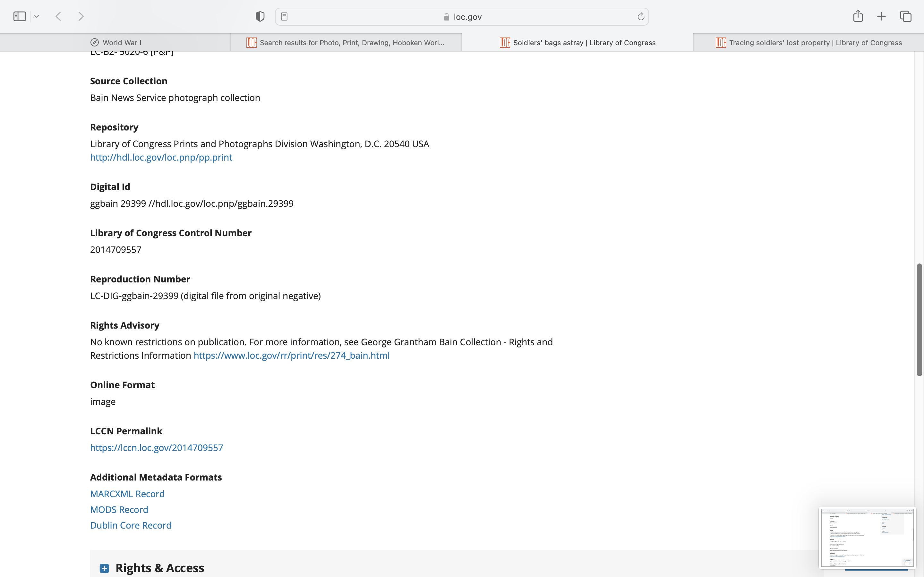Expand the Rights & Access section
Viewport: 924px width, 577px height.
tap(104, 568)
